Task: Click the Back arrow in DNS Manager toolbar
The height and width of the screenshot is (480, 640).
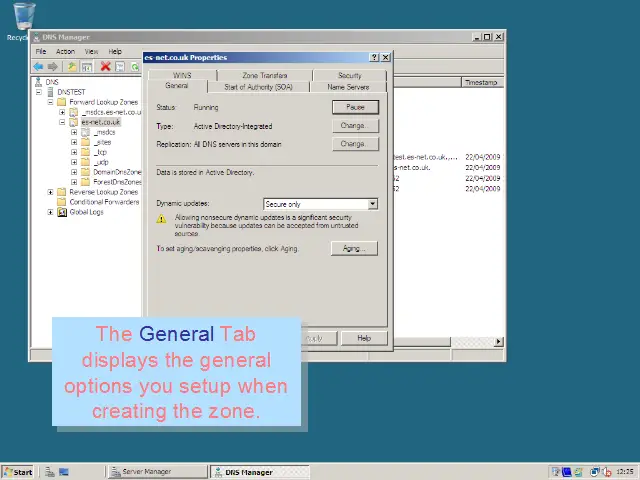Action: 38,66
